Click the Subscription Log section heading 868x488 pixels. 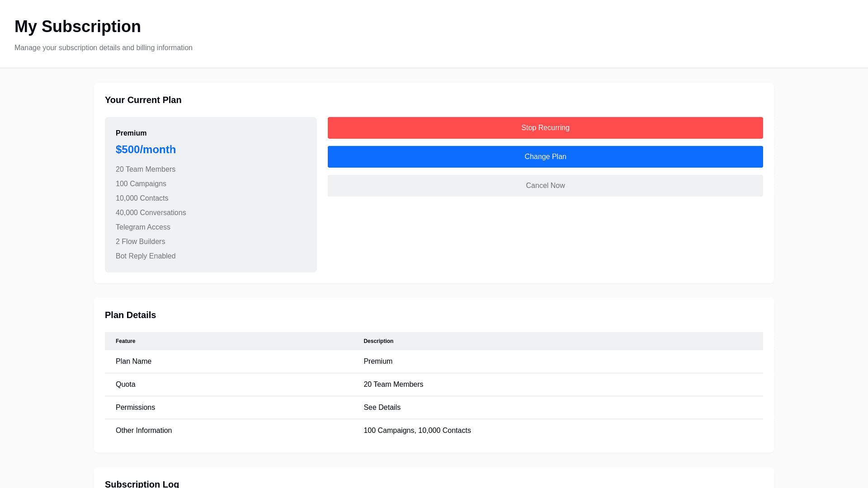pyautogui.click(x=142, y=483)
